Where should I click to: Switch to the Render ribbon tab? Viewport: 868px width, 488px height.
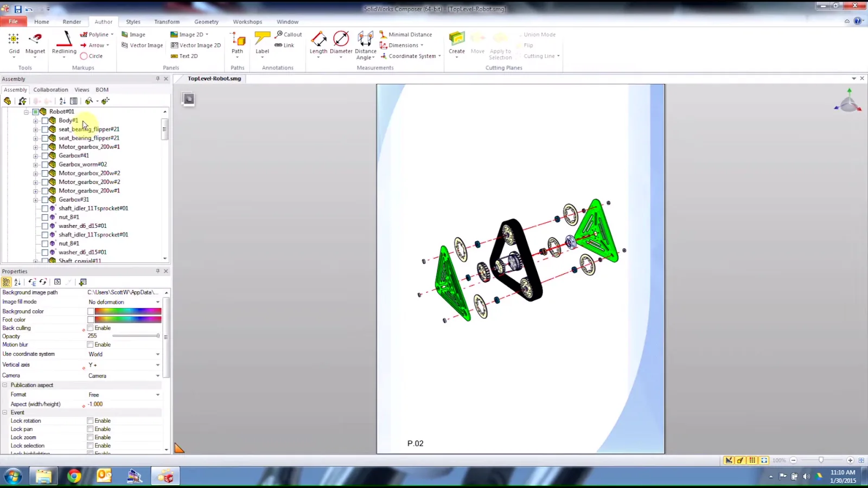coord(72,22)
